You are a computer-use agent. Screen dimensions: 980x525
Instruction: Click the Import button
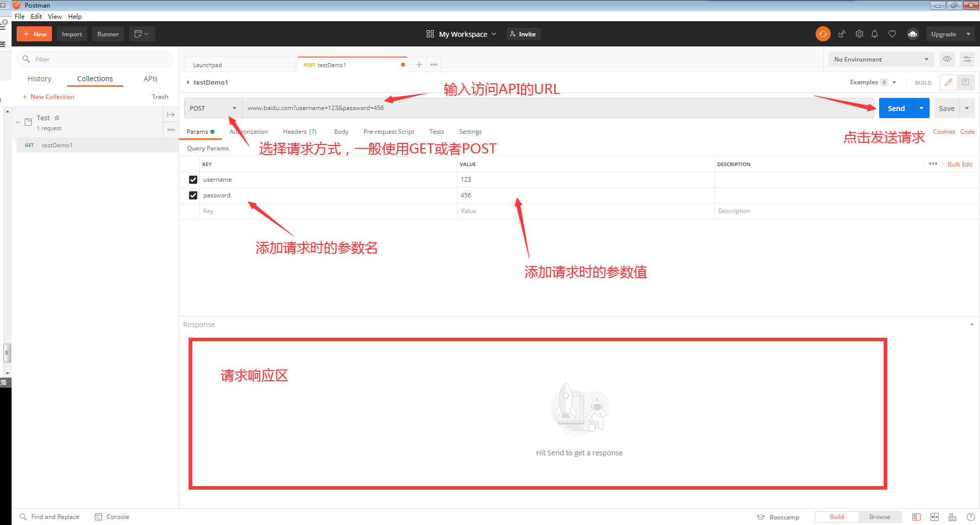72,34
